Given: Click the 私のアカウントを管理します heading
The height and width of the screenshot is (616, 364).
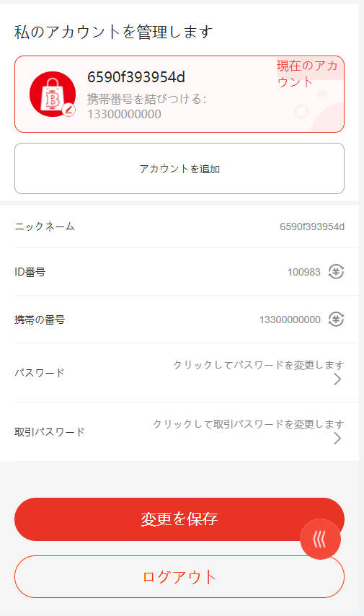Looking at the screenshot, I should [113, 32].
